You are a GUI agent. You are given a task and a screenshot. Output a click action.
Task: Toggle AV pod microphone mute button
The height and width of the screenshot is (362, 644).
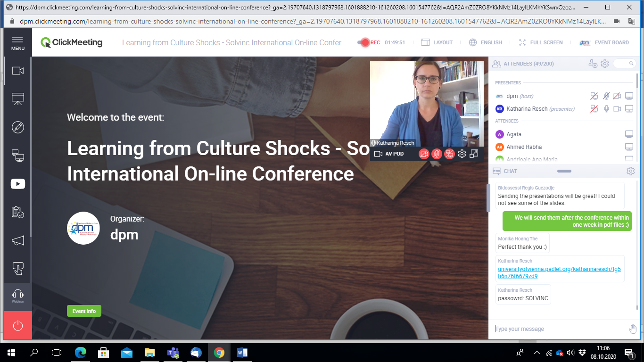[437, 154]
